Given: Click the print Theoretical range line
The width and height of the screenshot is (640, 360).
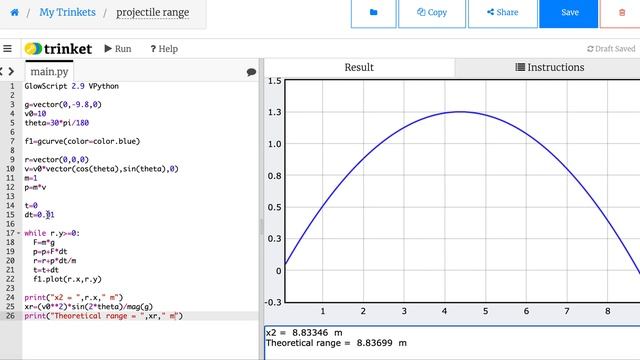Looking at the screenshot, I should [x=104, y=316].
